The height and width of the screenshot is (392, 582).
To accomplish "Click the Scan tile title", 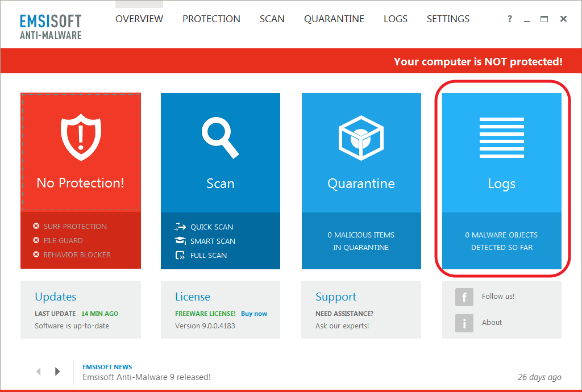I will pos(221,184).
